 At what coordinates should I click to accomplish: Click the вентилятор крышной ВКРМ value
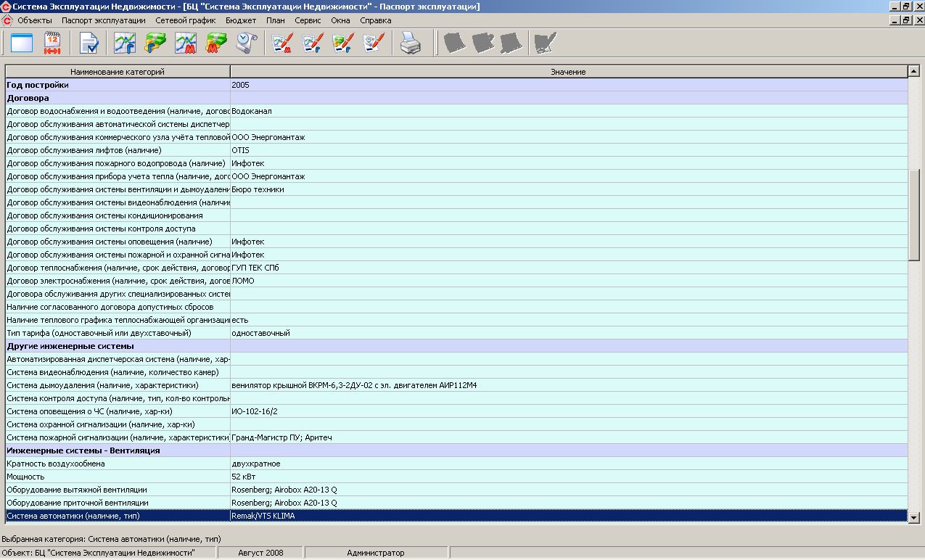(354, 385)
